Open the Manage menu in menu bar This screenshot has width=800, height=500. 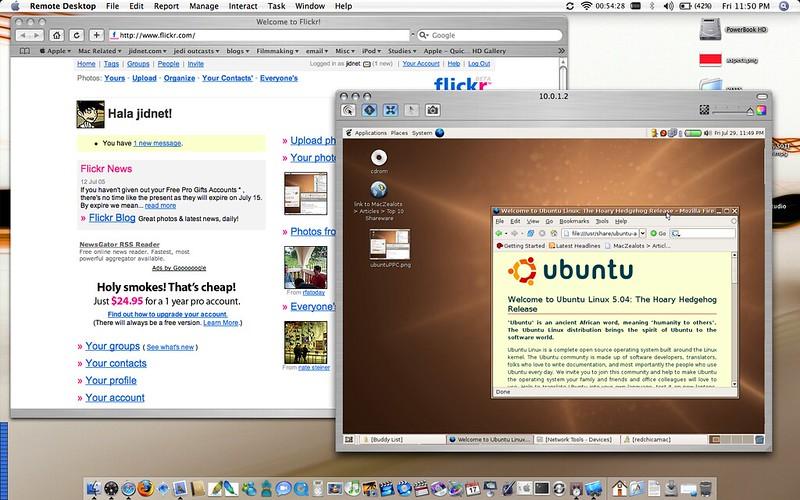(204, 6)
